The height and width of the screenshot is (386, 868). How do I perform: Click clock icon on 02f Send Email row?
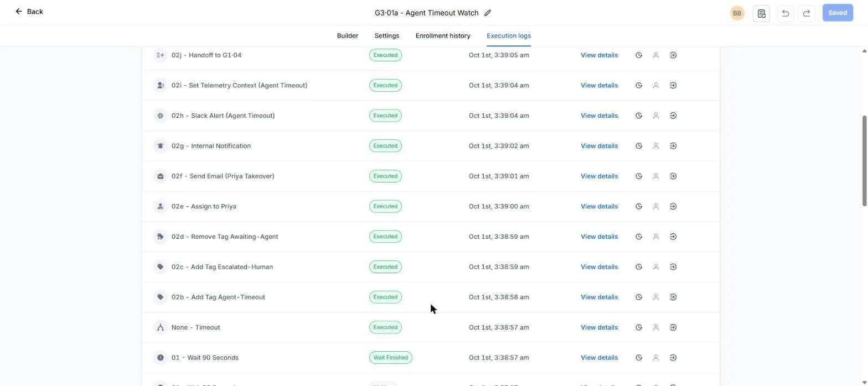[639, 176]
